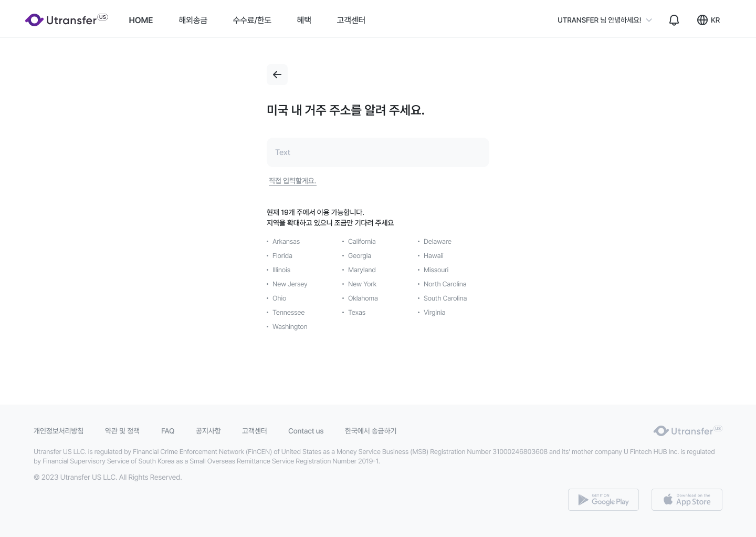The image size is (756, 537).
Task: Open 해외송금 menu
Action: (193, 20)
